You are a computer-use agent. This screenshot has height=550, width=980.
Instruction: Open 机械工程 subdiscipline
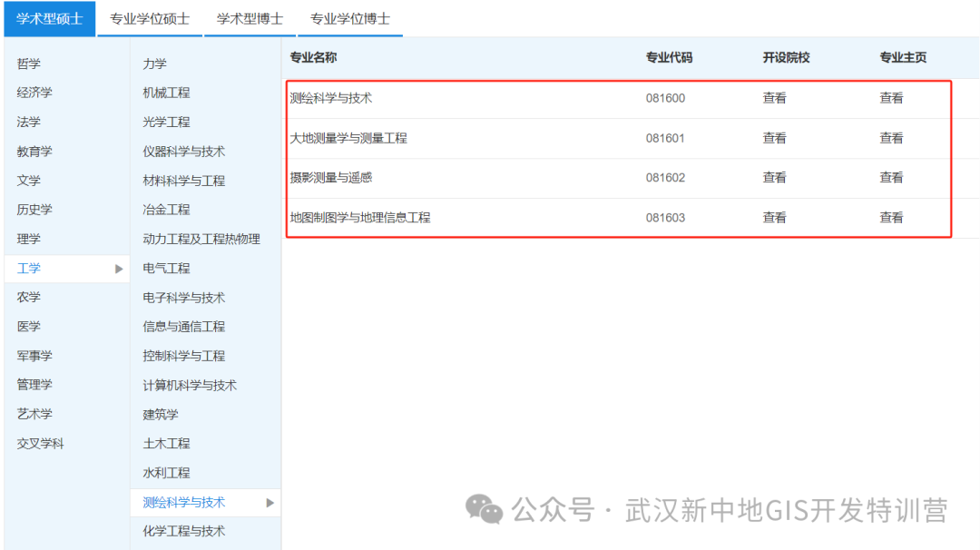click(x=166, y=93)
